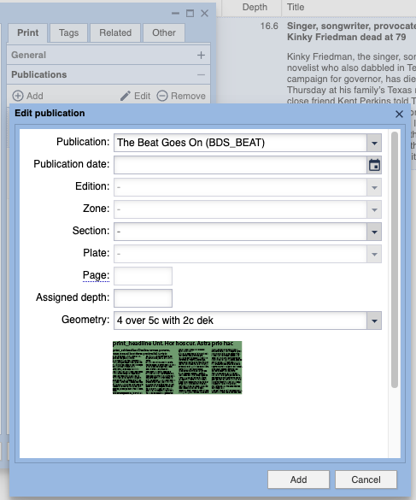The width and height of the screenshot is (416, 500).
Task: Click the Add button in the dialog
Action: (x=298, y=480)
